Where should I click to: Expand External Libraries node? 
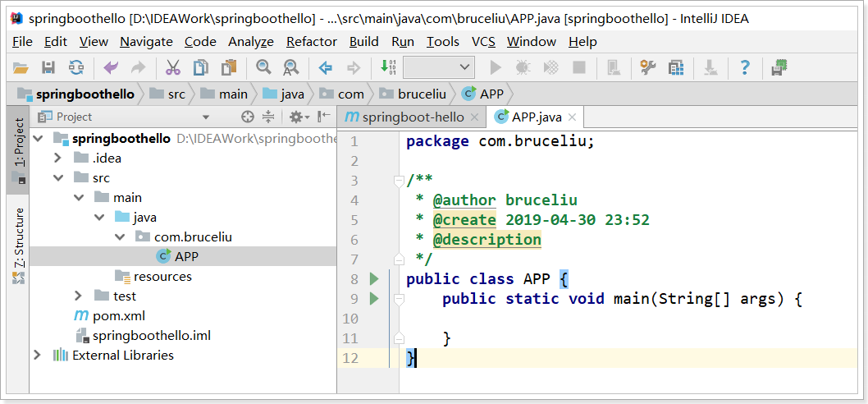(37, 356)
